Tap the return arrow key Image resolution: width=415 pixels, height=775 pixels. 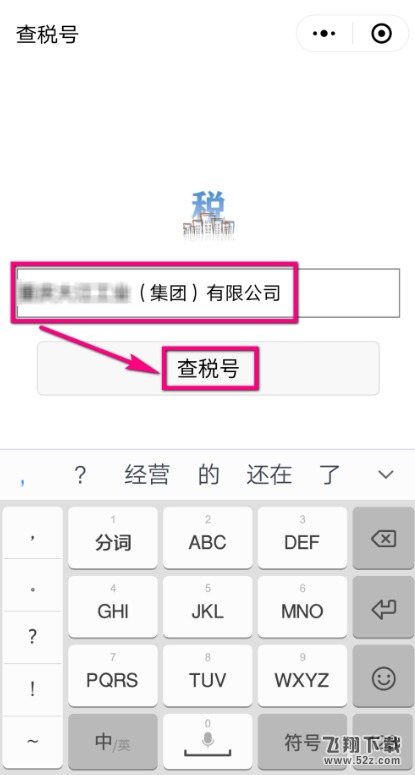click(383, 607)
